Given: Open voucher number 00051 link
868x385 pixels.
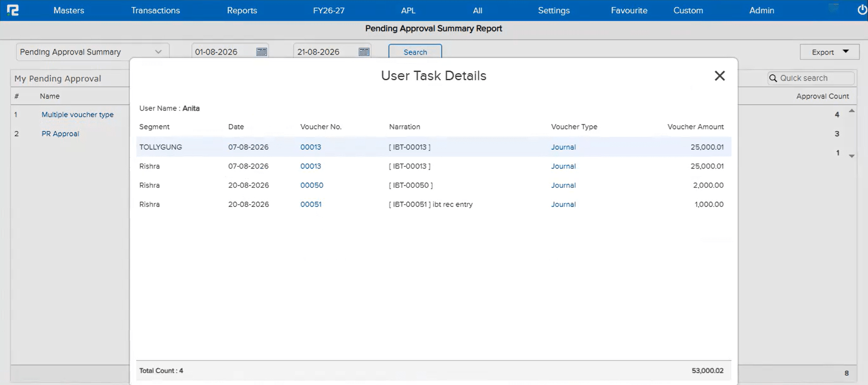Looking at the screenshot, I should pos(311,204).
